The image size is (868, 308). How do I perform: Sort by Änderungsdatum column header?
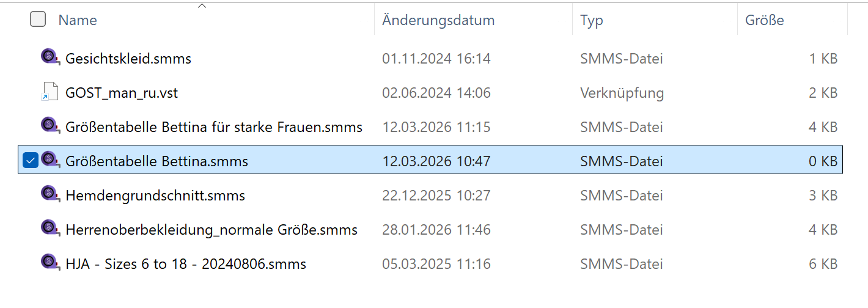[x=438, y=20]
